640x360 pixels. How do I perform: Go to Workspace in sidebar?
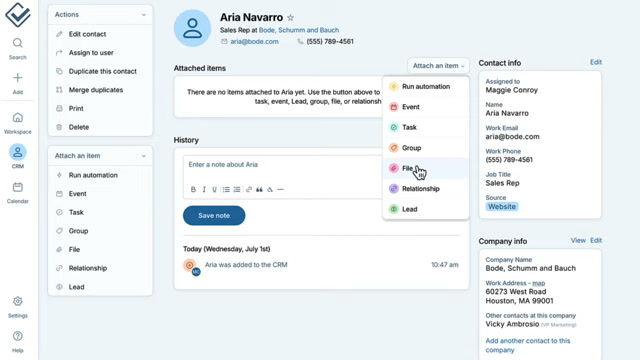point(18,123)
